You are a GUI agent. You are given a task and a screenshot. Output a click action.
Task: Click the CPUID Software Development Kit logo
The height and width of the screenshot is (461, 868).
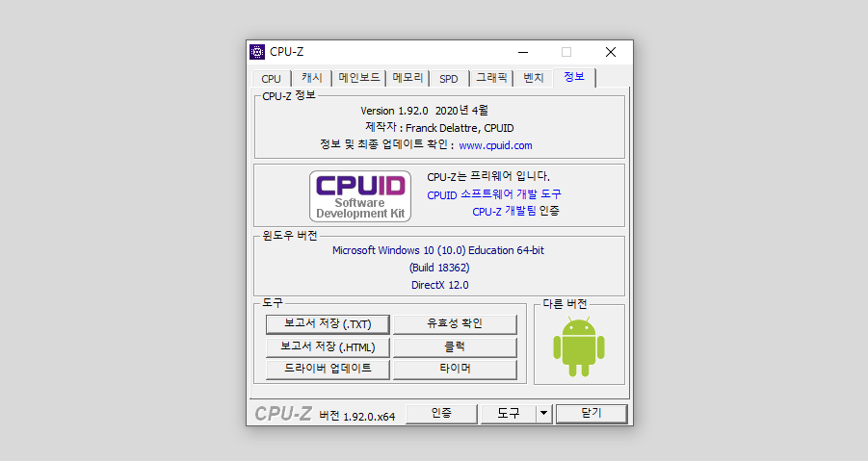(360, 196)
